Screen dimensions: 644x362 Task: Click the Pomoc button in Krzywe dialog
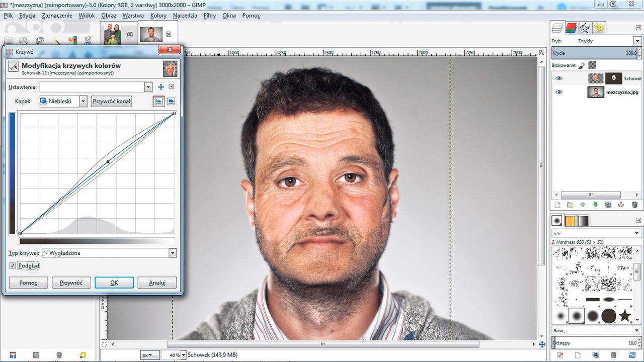click(28, 283)
